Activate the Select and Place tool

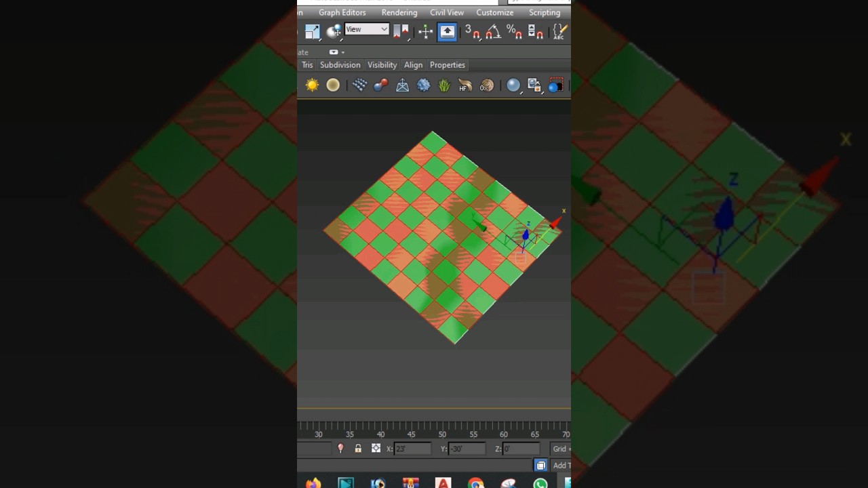(x=334, y=31)
